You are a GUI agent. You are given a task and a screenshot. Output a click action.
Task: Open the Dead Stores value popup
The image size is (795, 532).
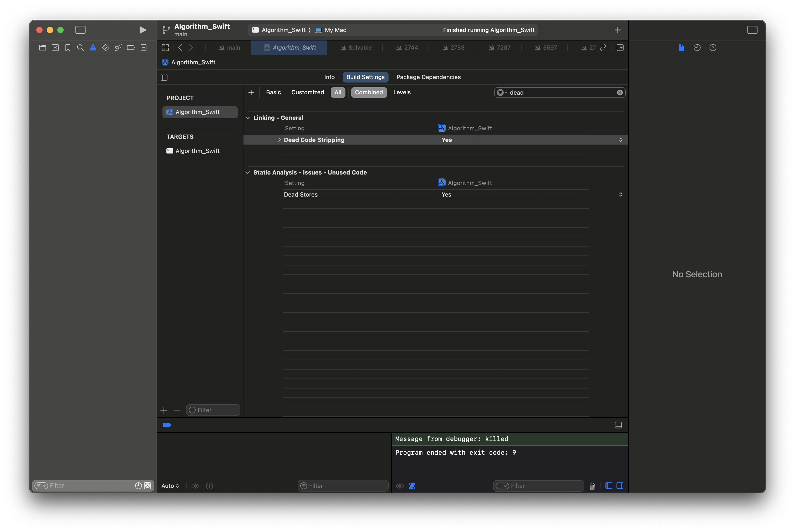(620, 195)
